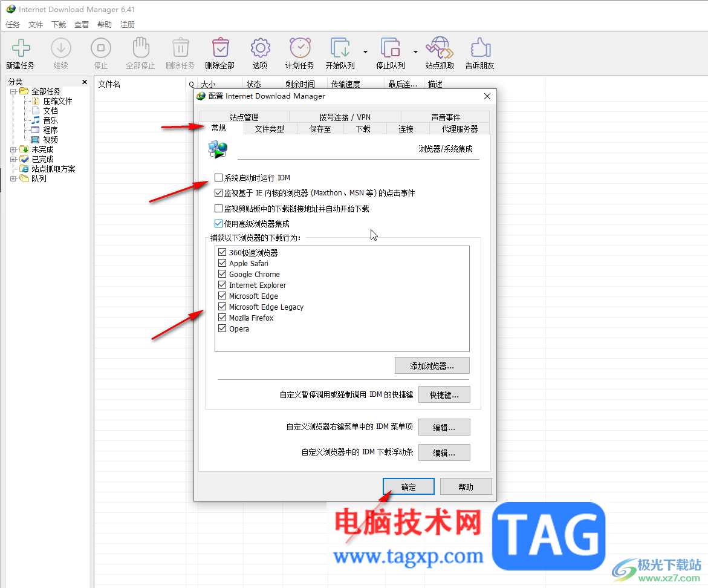708x588 pixels.
Task: Close the 分类 sidebar panel
Action: click(x=85, y=82)
